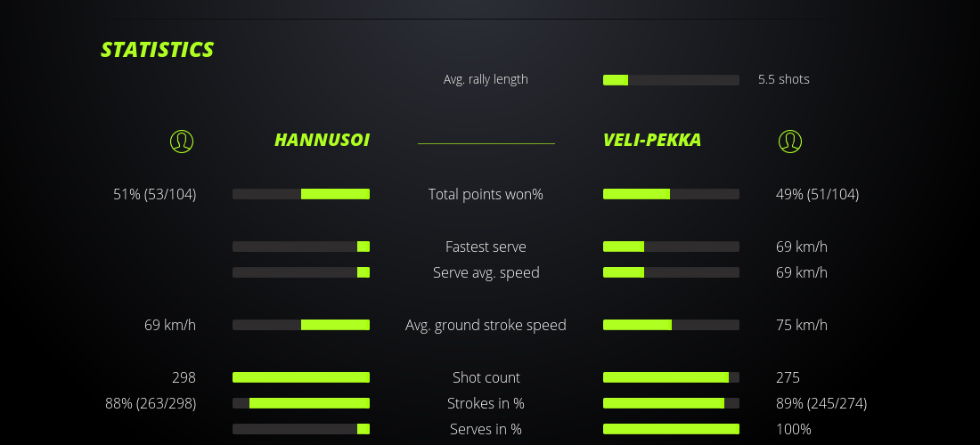Image resolution: width=980 pixels, height=445 pixels.
Task: Click Veli-Pekka's Serves in % bar
Action: tap(671, 429)
